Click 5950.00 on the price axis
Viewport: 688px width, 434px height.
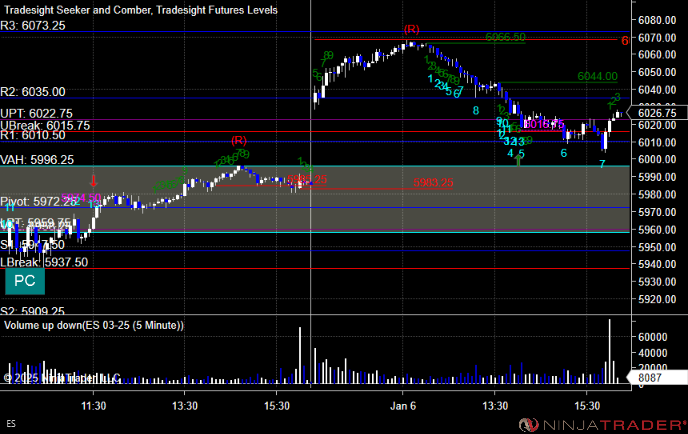point(657,247)
